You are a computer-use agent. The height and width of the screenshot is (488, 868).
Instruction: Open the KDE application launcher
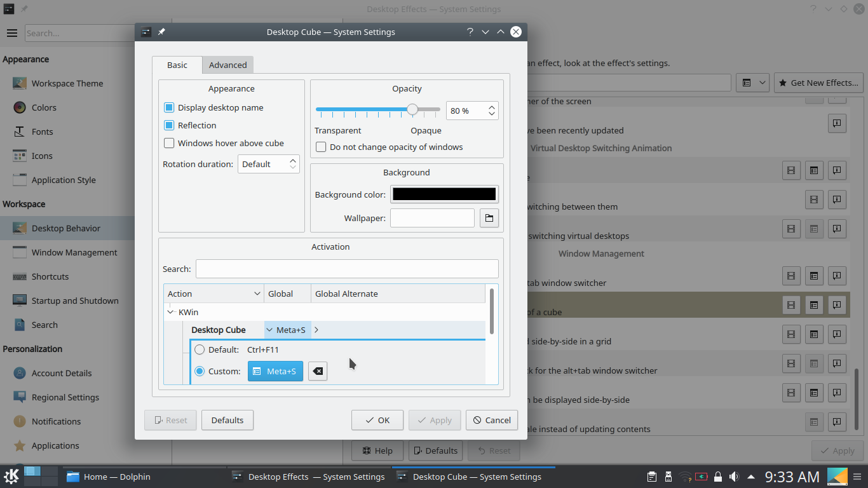click(x=11, y=476)
